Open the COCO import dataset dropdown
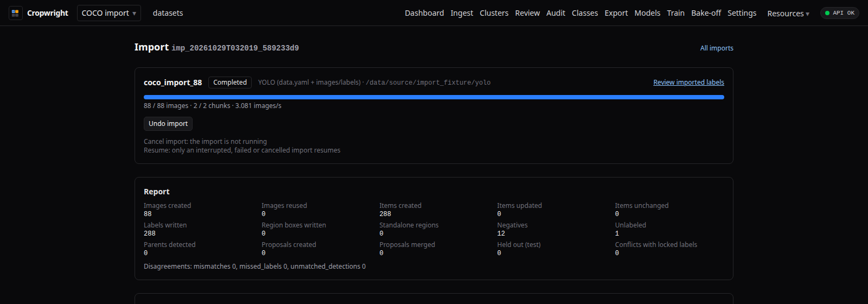The height and width of the screenshot is (304, 868). [109, 13]
